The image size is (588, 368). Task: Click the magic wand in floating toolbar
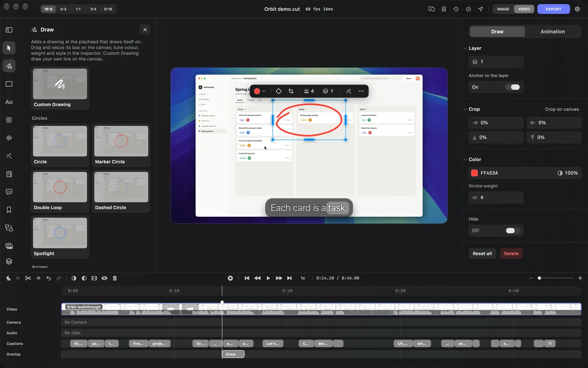coord(349,91)
